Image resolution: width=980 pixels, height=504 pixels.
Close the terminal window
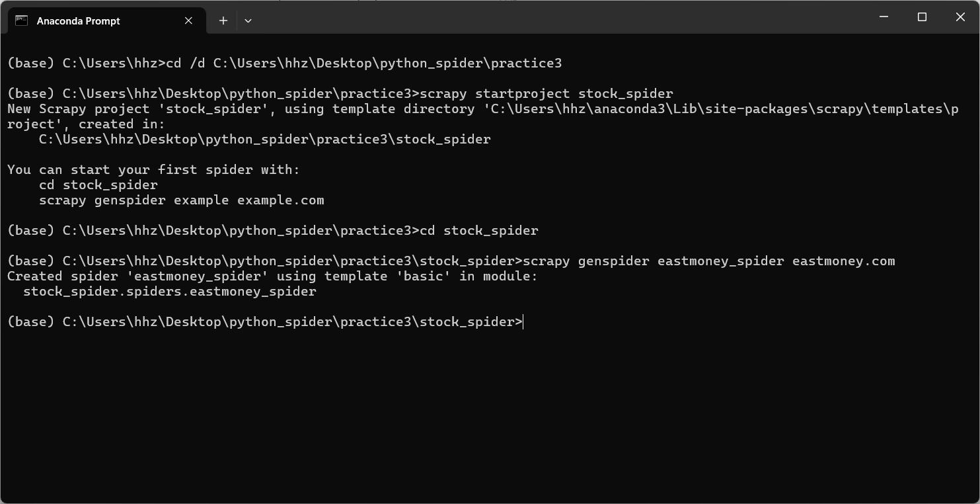click(x=960, y=17)
